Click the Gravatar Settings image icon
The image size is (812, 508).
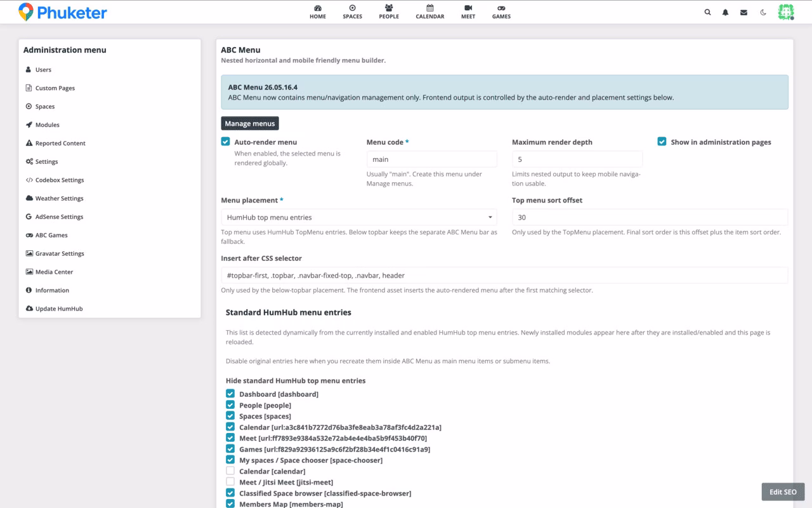(x=29, y=254)
